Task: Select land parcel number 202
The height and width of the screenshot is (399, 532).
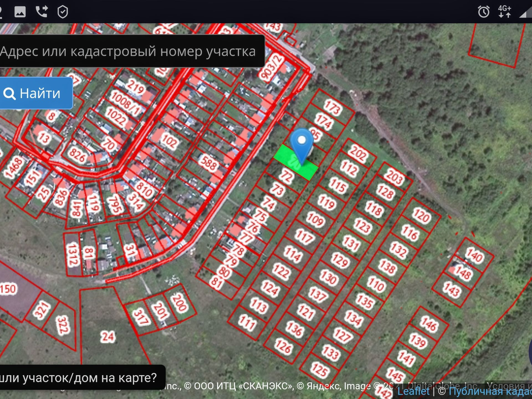Action: (x=358, y=153)
